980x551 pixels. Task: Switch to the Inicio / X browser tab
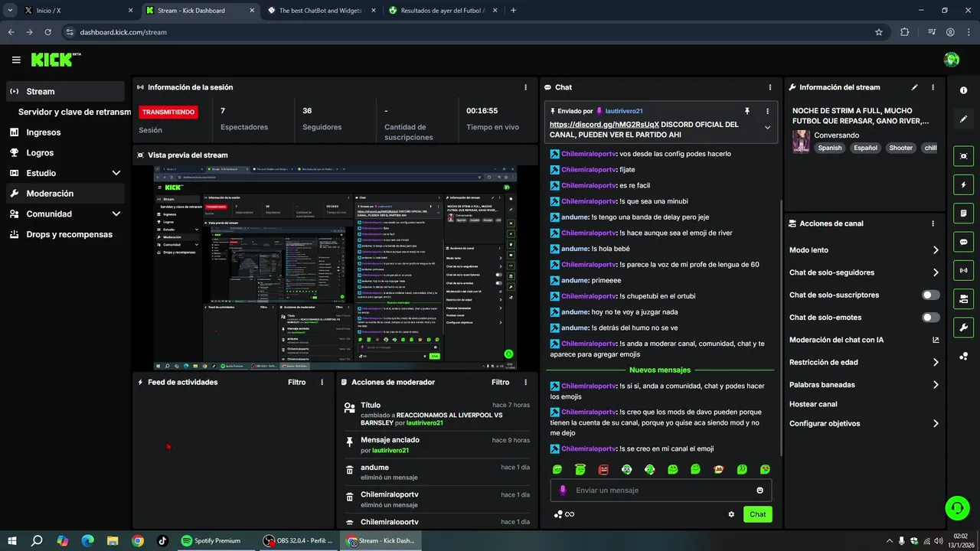(x=79, y=11)
